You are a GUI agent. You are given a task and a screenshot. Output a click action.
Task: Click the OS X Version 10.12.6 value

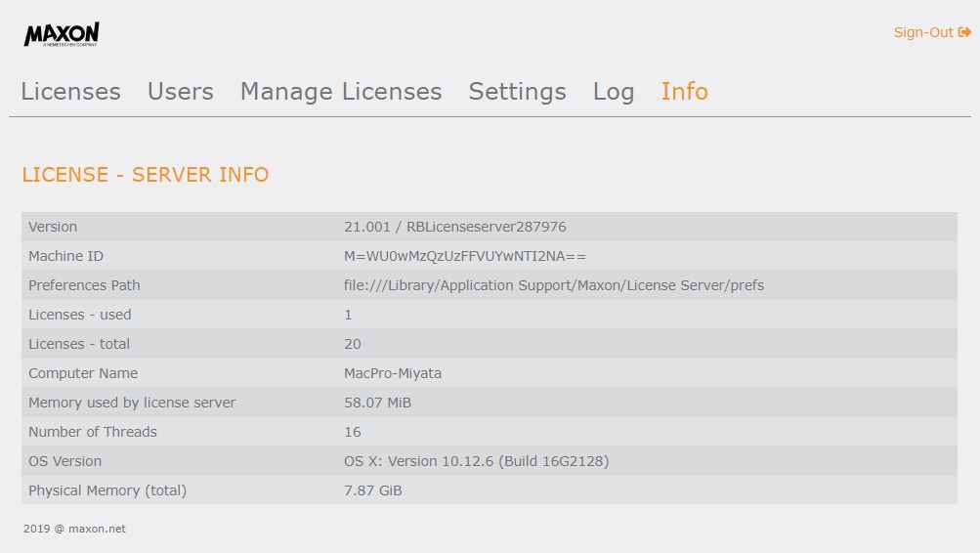pos(476,462)
